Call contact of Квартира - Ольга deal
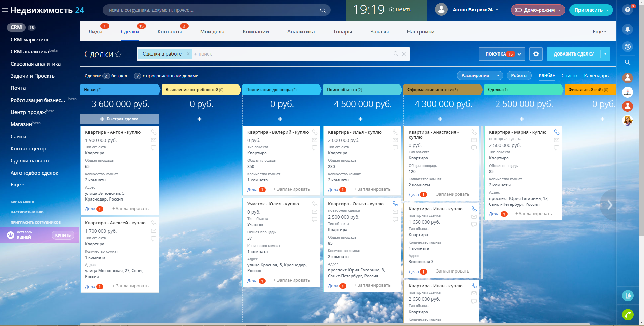644x326 pixels. point(395,204)
